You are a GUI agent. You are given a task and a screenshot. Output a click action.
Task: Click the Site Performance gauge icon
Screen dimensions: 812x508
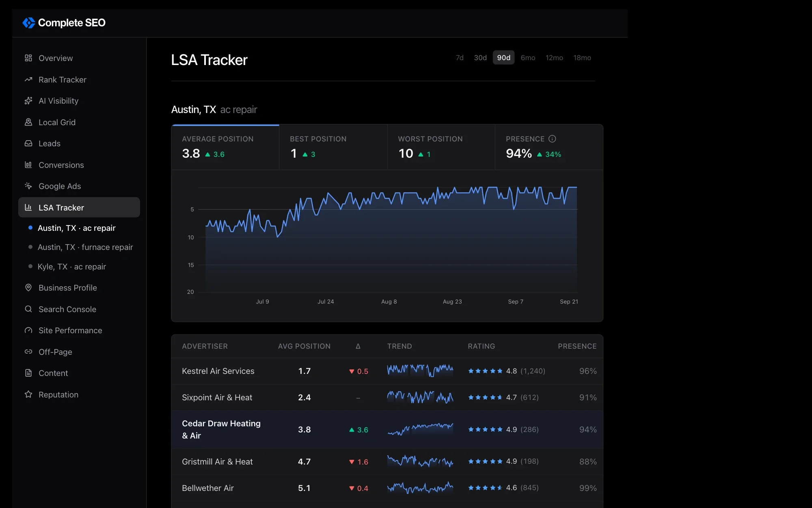(28, 330)
